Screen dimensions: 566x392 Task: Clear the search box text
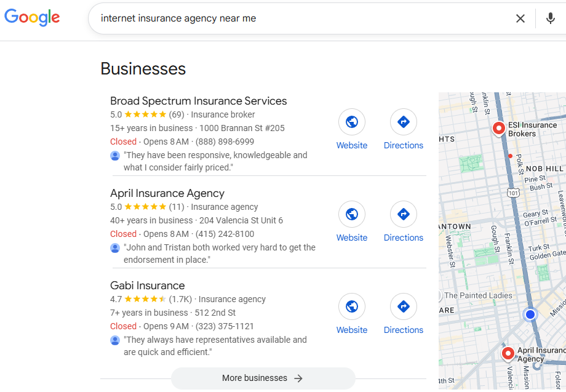click(x=520, y=18)
